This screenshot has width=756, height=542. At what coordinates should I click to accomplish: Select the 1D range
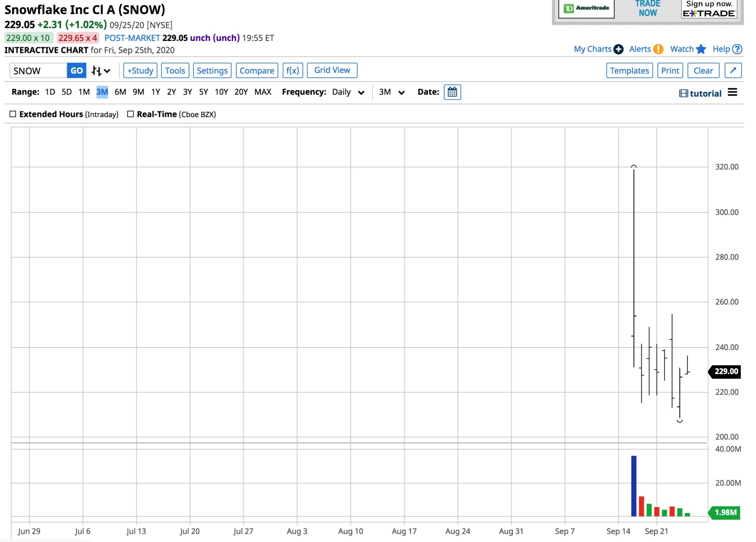coord(50,92)
